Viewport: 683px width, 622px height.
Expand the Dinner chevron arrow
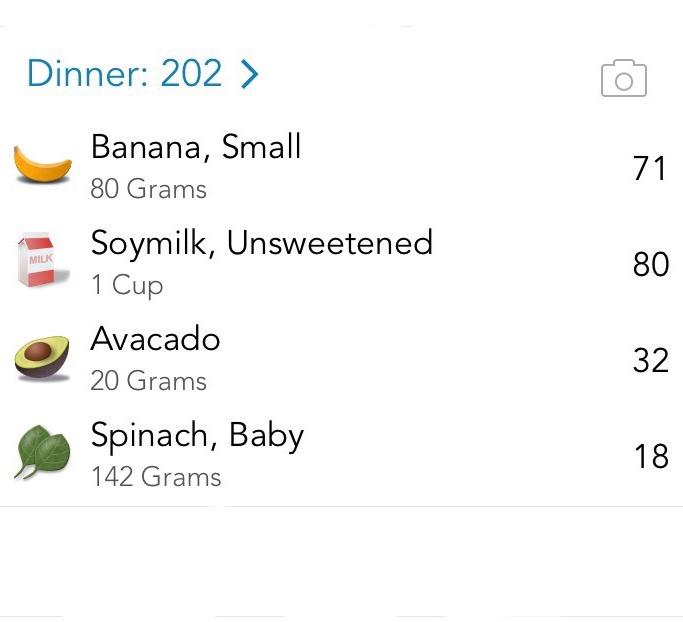250,74
